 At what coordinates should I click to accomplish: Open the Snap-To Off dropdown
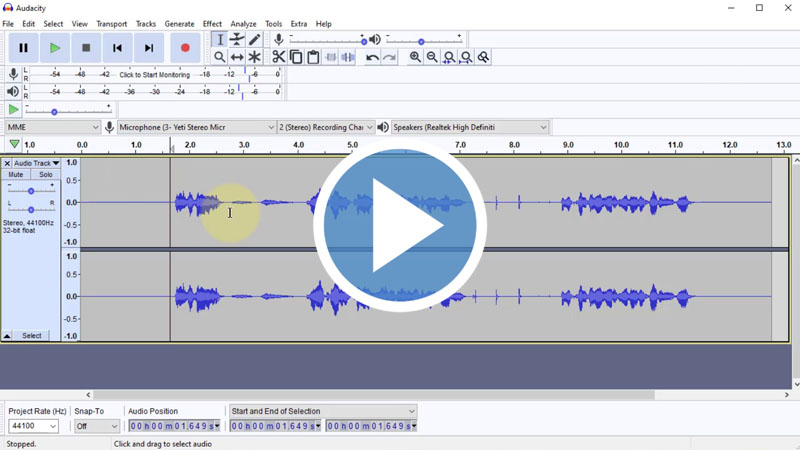click(97, 426)
